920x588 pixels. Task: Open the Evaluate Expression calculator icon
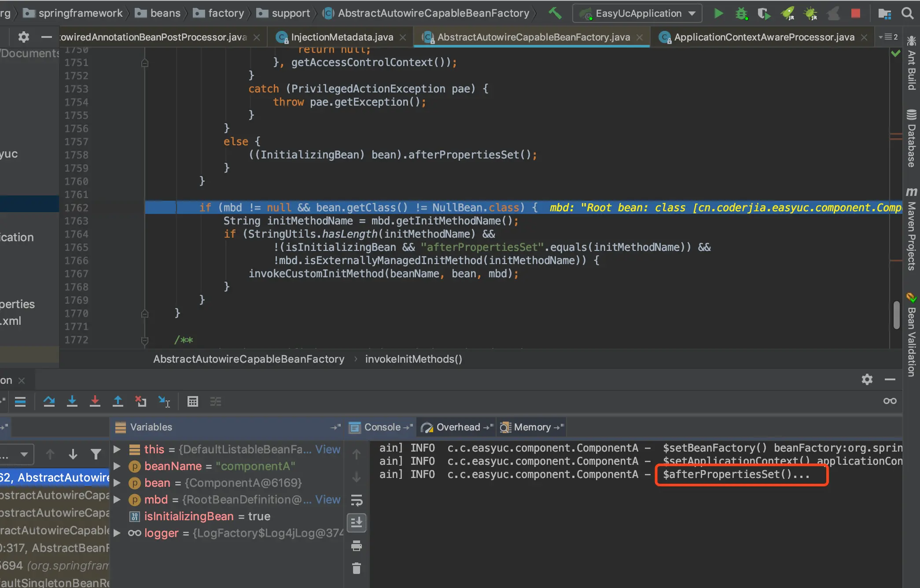(x=192, y=401)
